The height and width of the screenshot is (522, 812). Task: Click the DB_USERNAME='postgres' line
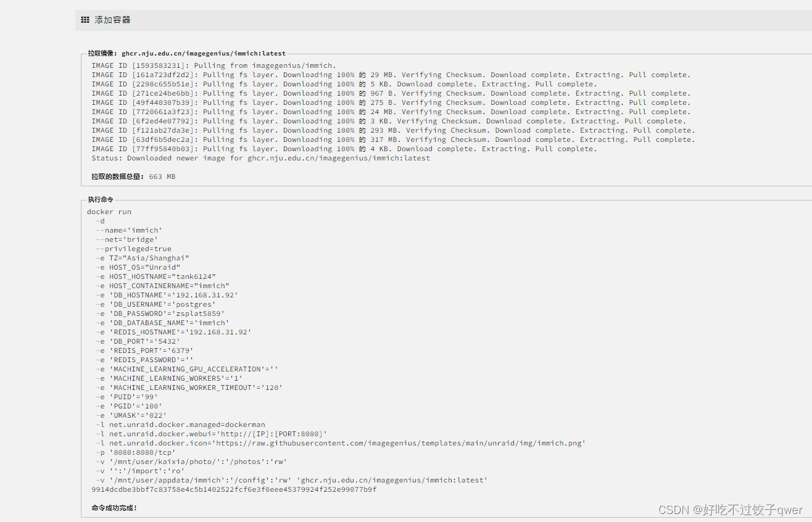156,304
